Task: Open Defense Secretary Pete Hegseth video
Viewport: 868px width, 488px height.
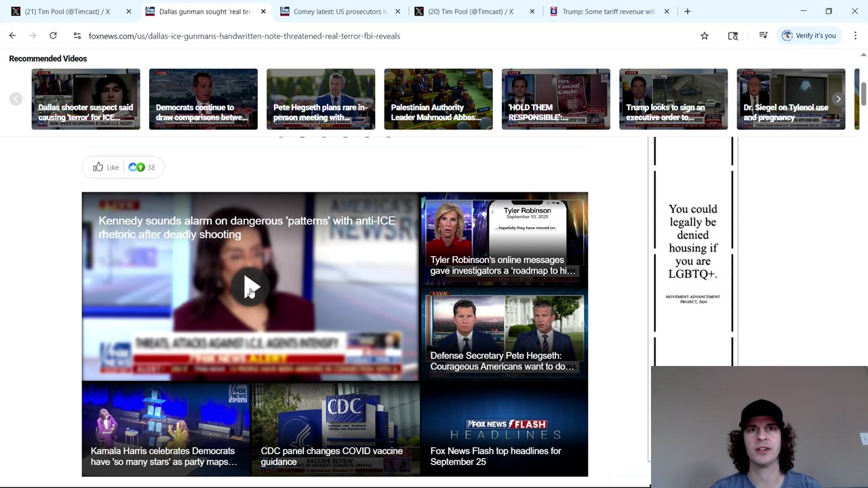Action: coord(505,335)
